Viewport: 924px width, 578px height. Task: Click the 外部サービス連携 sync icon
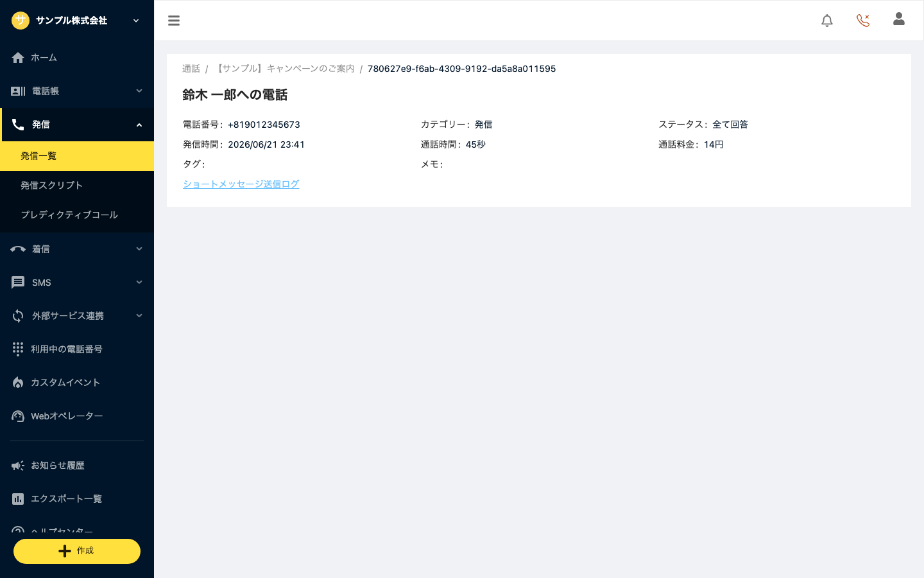pos(18,316)
